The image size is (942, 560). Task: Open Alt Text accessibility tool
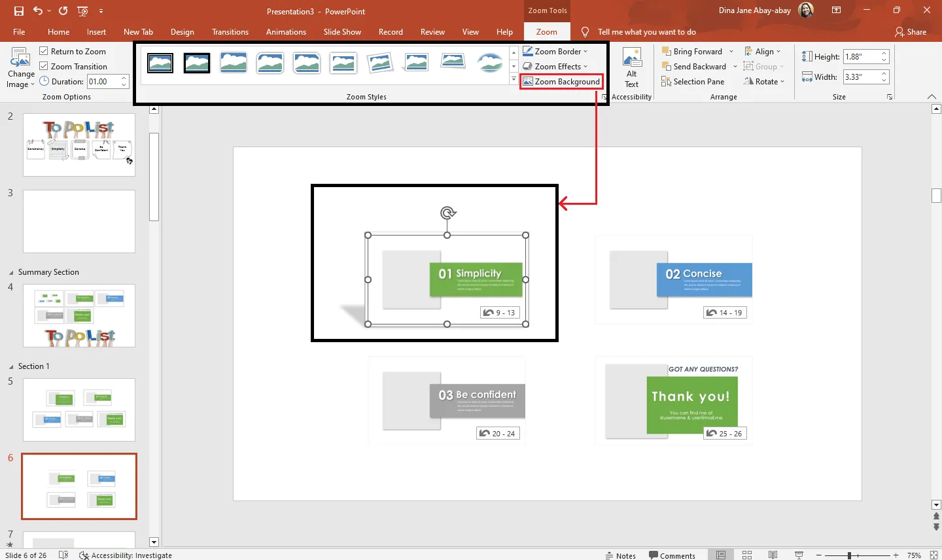(x=632, y=67)
